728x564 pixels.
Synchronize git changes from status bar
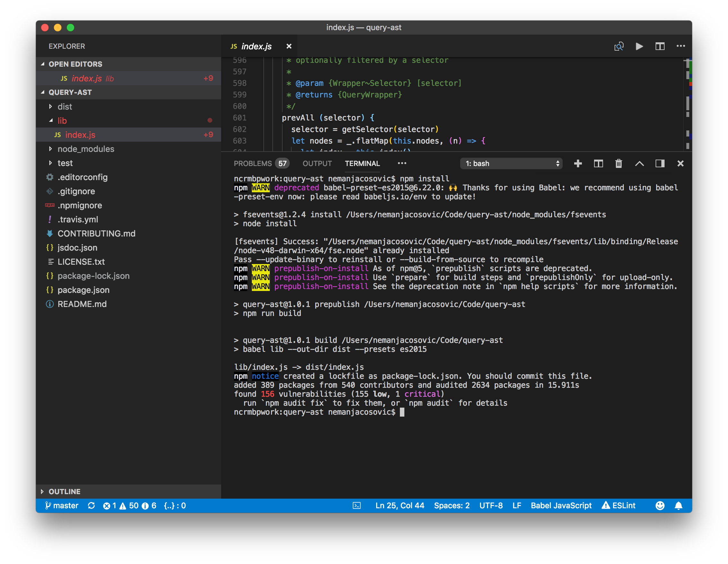click(91, 505)
